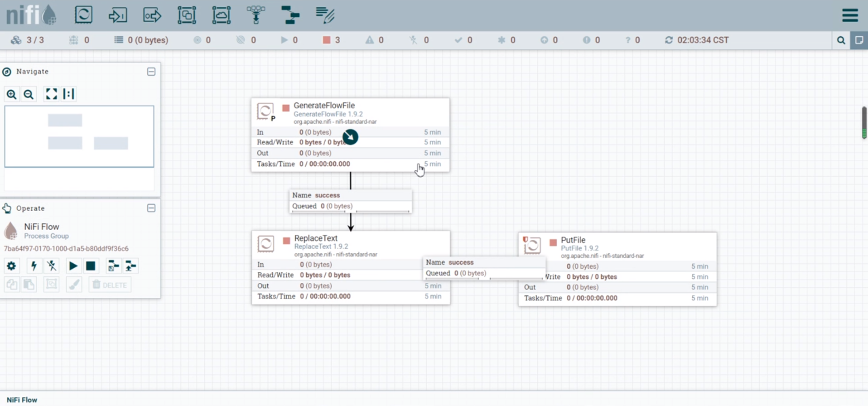
Task: Click the PutFile processor icon
Action: (x=532, y=245)
